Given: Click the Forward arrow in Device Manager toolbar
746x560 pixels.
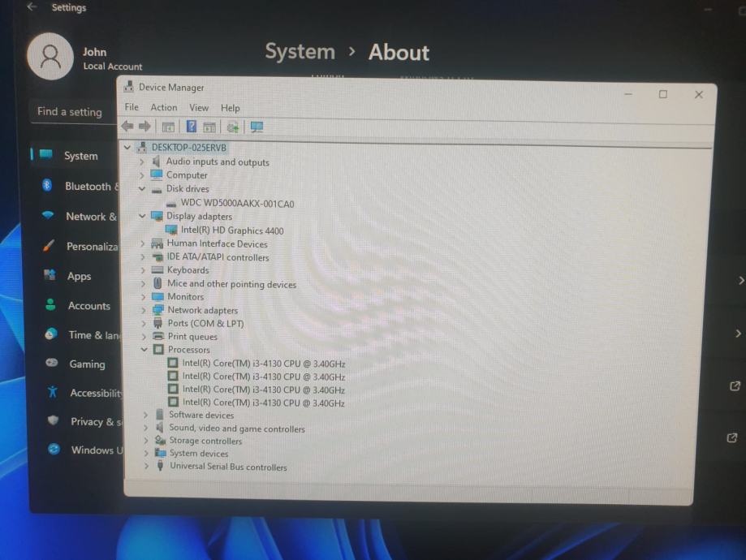Looking at the screenshot, I should 144,126.
